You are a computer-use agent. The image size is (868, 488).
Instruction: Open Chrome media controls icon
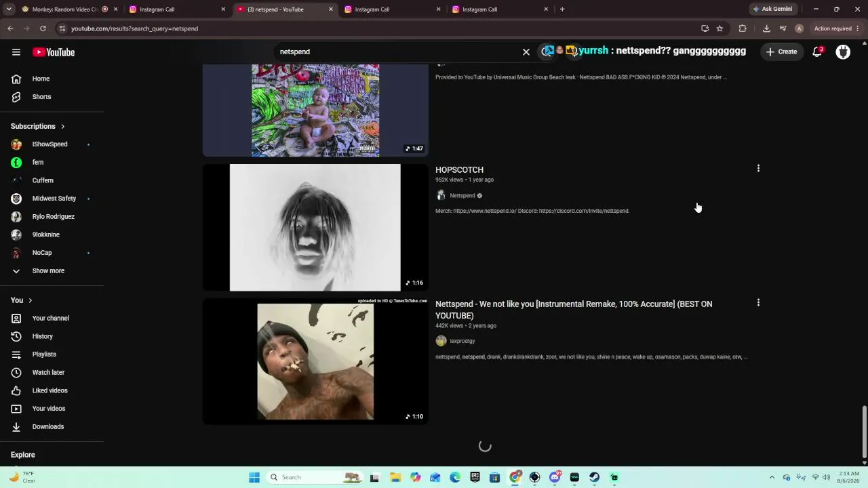(783, 28)
